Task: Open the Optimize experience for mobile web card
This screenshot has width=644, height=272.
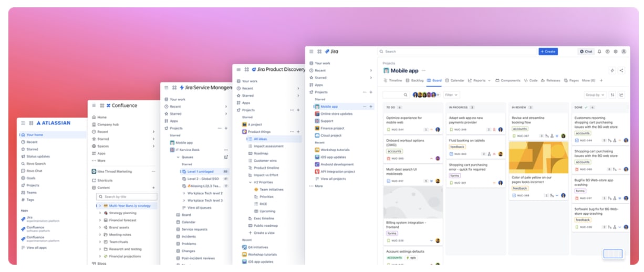Action: (413, 123)
